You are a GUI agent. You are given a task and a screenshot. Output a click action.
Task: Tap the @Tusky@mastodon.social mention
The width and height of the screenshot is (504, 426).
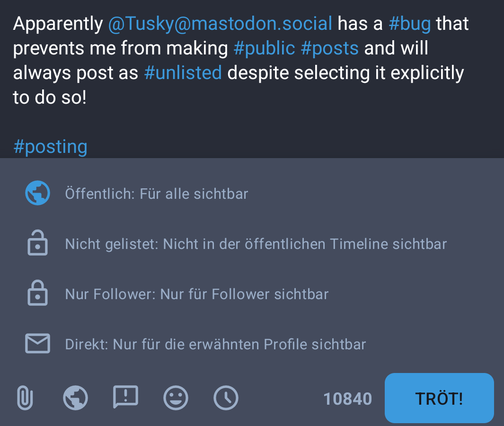[x=220, y=24]
